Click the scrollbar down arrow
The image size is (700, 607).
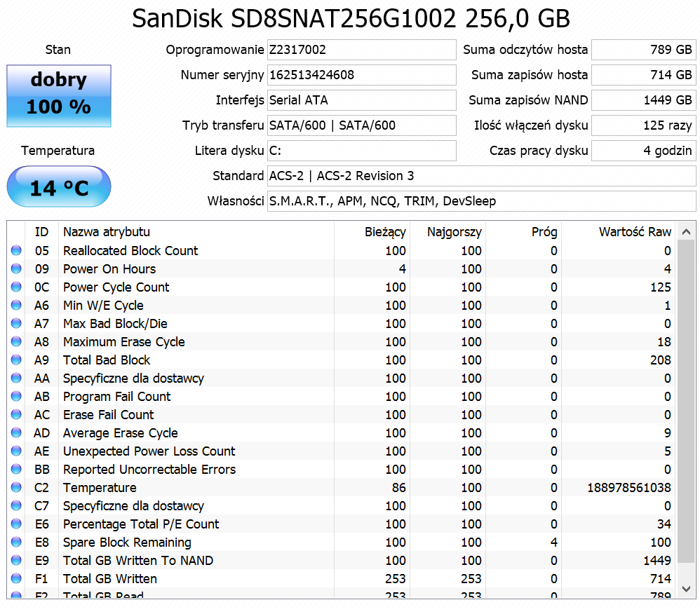point(686,589)
